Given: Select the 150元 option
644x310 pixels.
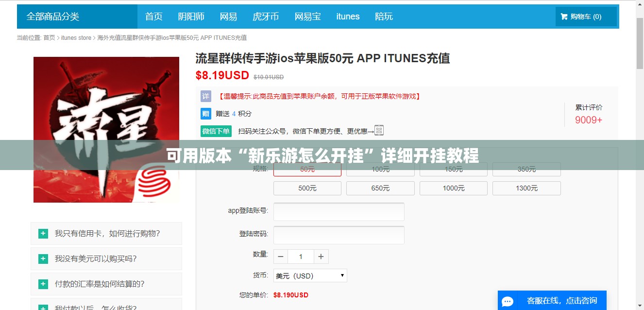Looking at the screenshot, I should tap(454, 169).
